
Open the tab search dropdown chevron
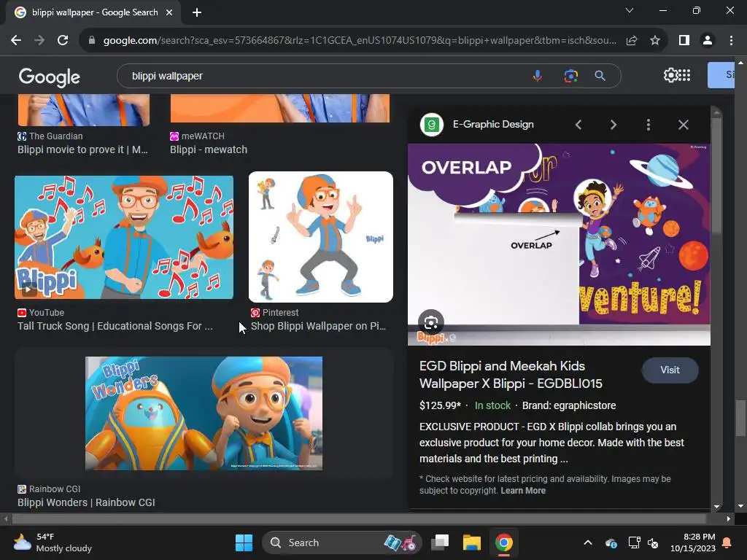tap(630, 10)
